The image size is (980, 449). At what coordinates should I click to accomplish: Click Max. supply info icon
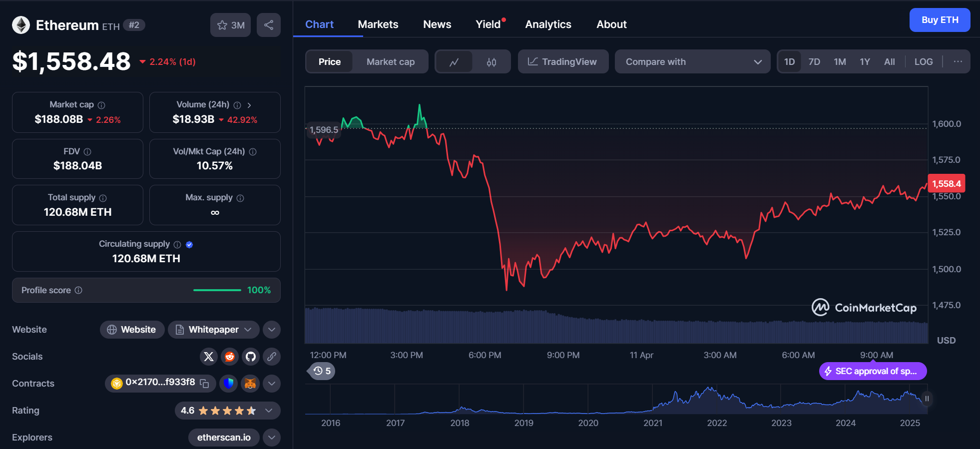240,198
